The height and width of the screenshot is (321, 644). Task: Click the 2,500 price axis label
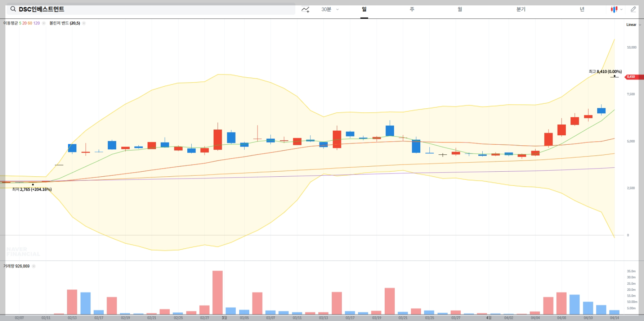[631, 188]
